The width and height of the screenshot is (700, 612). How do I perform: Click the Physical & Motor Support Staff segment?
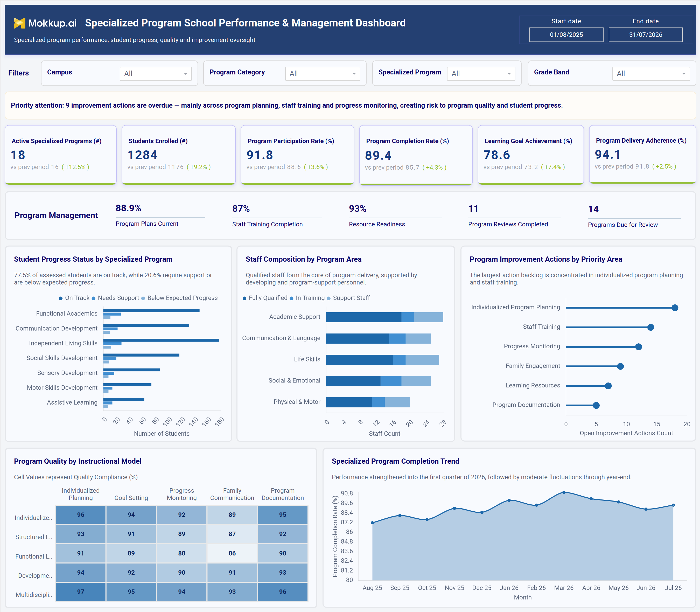click(x=397, y=402)
